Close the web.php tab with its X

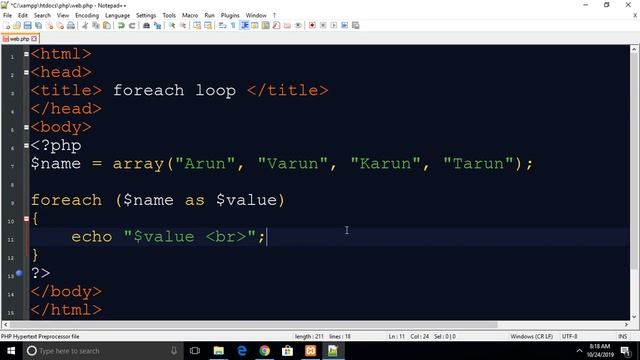click(x=34, y=39)
